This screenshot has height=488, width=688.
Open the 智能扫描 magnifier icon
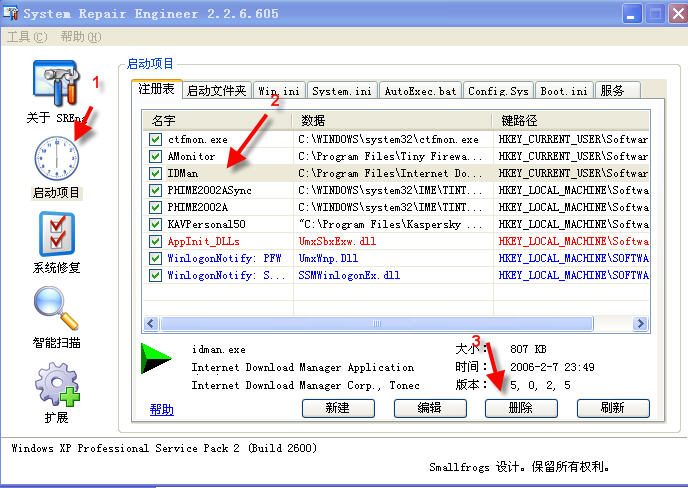tap(56, 308)
